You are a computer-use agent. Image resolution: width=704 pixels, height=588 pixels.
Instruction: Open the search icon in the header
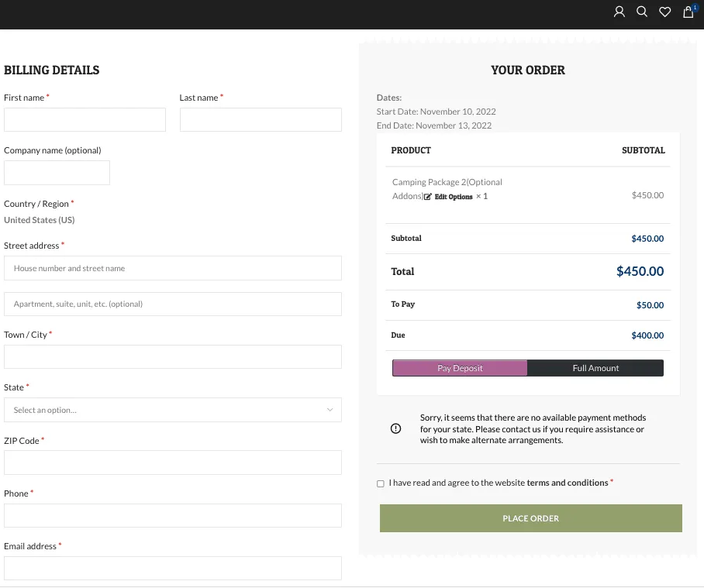coord(642,12)
